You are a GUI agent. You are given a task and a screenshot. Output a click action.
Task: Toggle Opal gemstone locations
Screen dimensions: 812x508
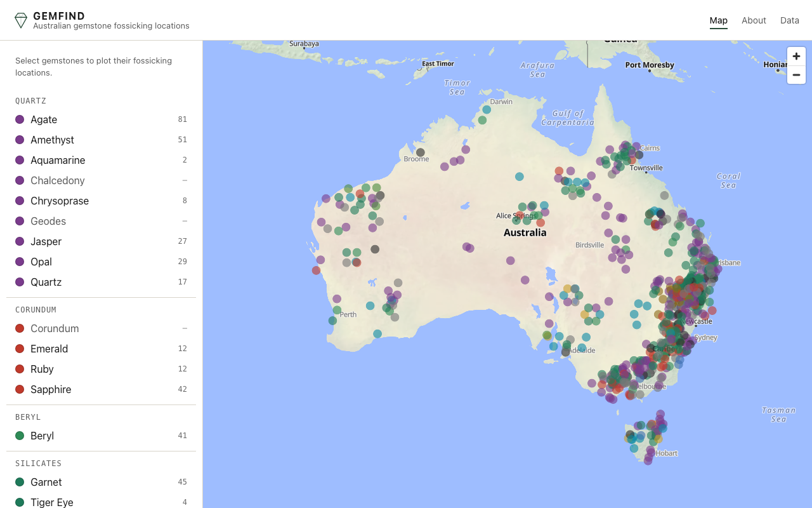(101, 262)
